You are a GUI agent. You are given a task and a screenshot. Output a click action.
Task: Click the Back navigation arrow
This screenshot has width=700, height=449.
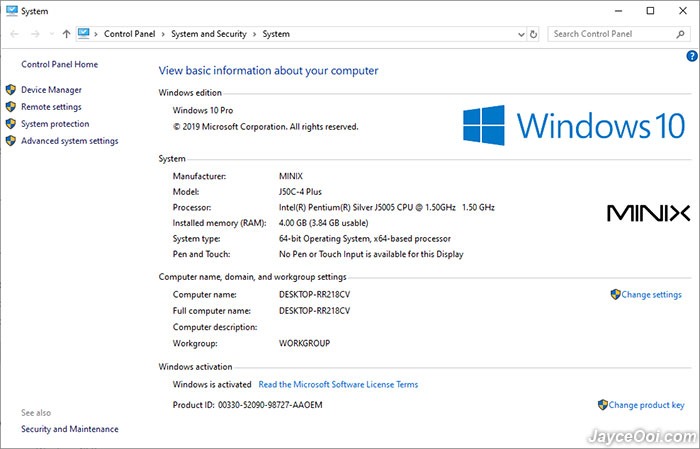pyautogui.click(x=14, y=34)
